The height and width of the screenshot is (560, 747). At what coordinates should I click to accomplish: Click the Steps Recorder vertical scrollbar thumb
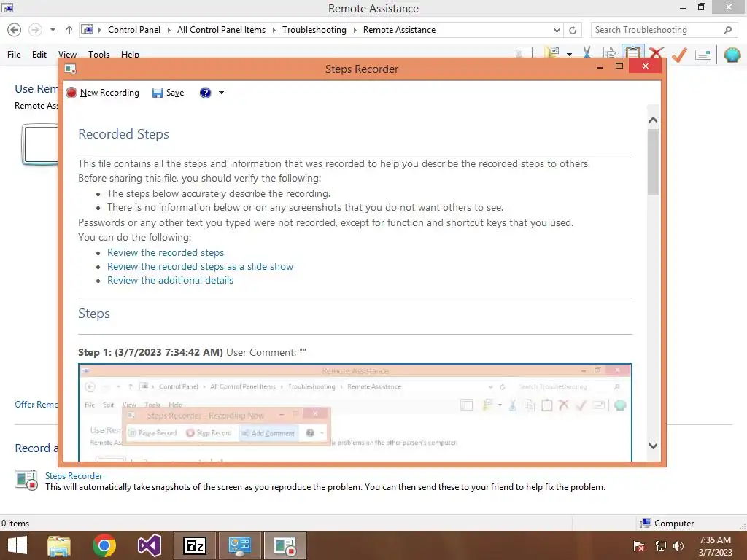tap(653, 162)
